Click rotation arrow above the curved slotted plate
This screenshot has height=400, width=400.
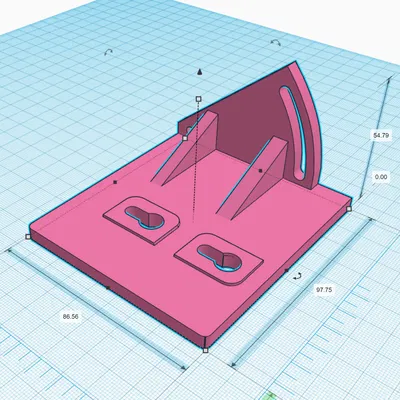click(x=276, y=42)
